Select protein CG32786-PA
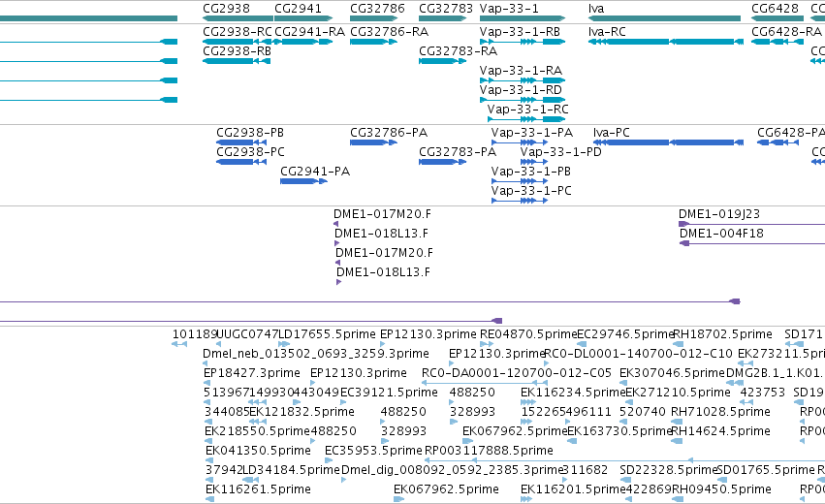The image size is (825, 504). (x=389, y=133)
